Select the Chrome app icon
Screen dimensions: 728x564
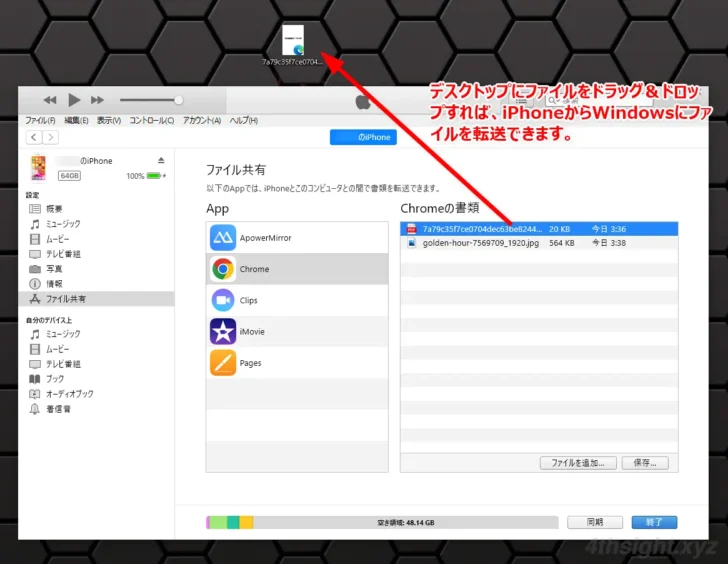point(223,269)
